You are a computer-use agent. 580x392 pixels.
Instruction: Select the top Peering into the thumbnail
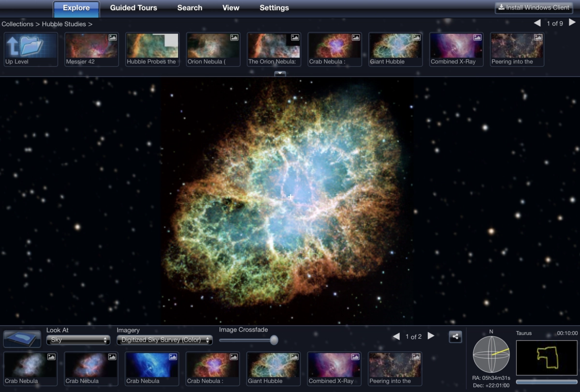pos(517,49)
